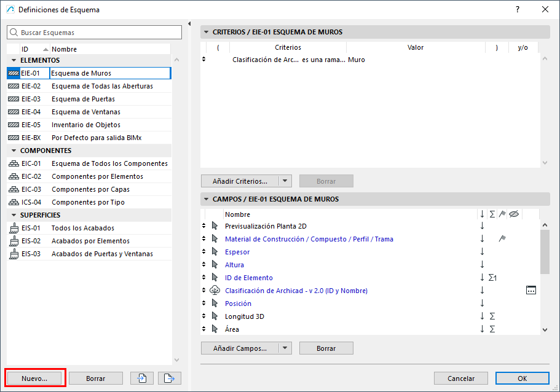Viewport: 560px width, 392px height.
Task: Close the Definiciones de Esquema dialog
Action: pos(545,9)
